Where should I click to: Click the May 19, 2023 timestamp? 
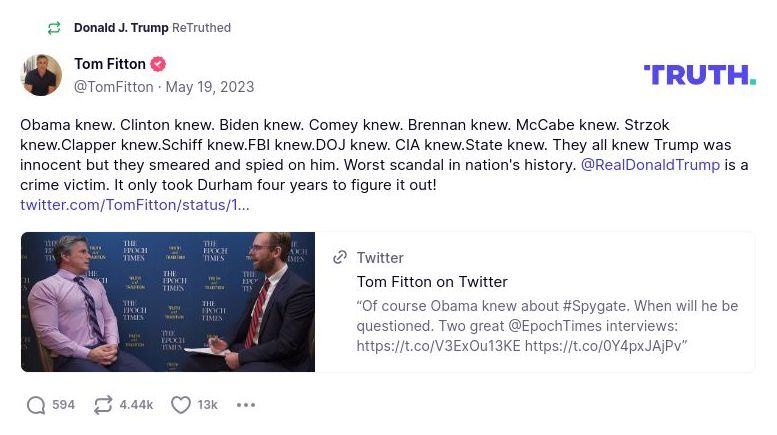point(210,87)
